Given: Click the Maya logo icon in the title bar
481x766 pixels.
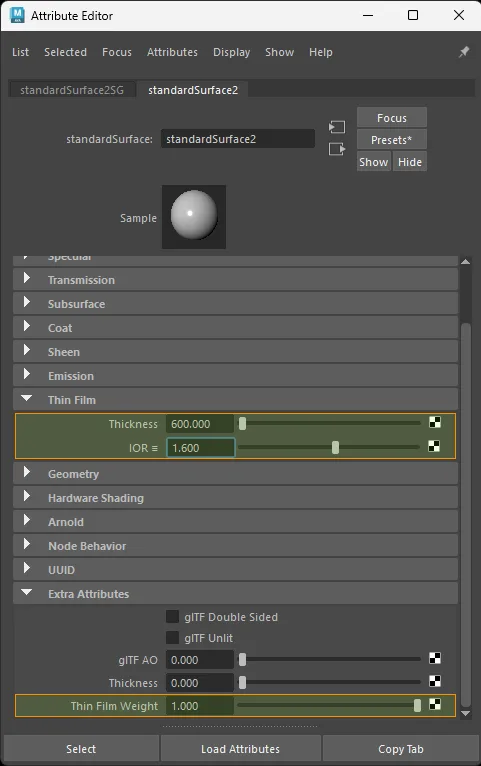Looking at the screenshot, I should coord(17,15).
